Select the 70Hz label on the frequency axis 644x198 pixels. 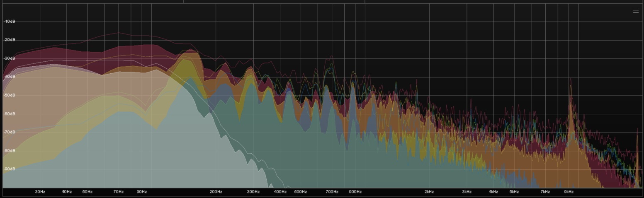point(118,192)
